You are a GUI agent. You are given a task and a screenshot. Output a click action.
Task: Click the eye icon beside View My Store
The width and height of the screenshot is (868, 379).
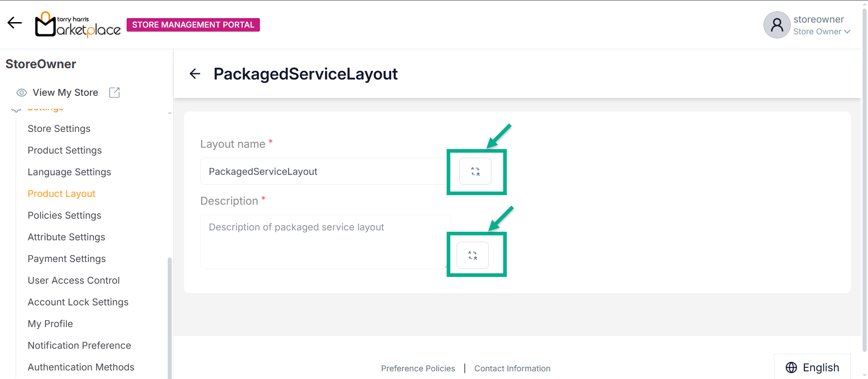pos(21,93)
